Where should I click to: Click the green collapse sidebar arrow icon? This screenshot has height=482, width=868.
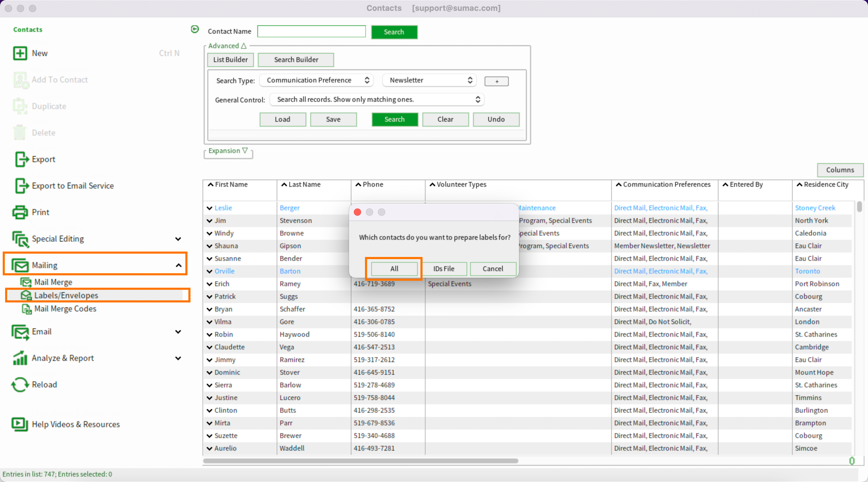pyautogui.click(x=195, y=29)
